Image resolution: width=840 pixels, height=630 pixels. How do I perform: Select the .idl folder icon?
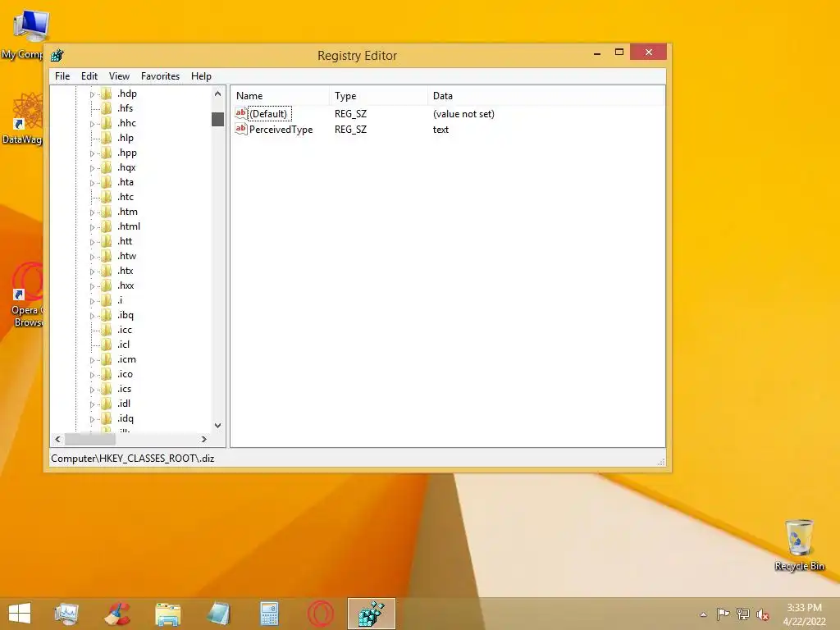tap(107, 404)
